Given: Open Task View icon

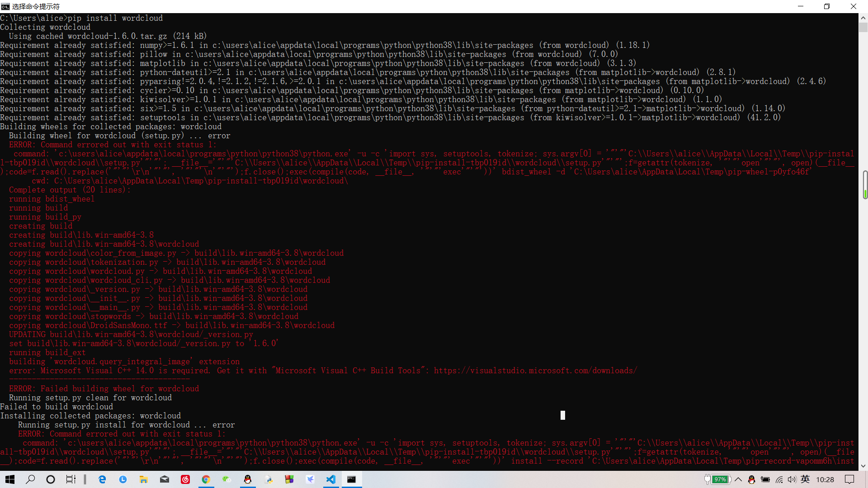Looking at the screenshot, I should coord(71,479).
